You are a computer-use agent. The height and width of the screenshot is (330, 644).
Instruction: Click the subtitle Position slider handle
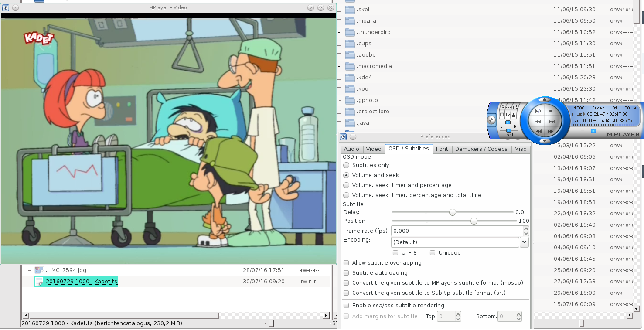pos(474,221)
